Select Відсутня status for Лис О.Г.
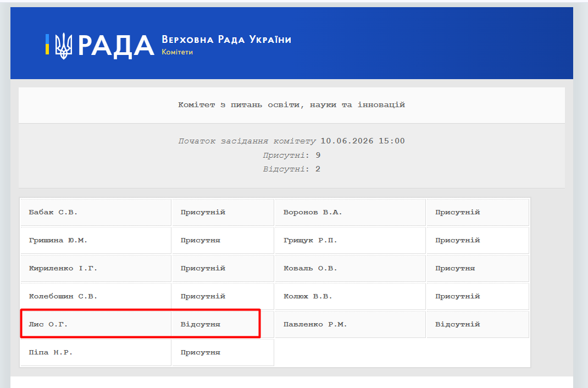Image resolution: width=588 pixels, height=388 pixels. click(x=223, y=324)
